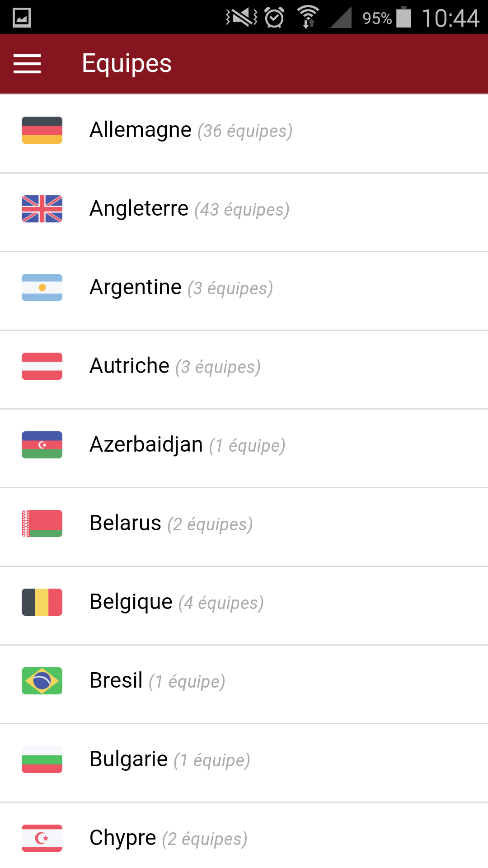Tap the Azerbaijan flag icon
The height and width of the screenshot is (868, 488).
click(x=42, y=445)
